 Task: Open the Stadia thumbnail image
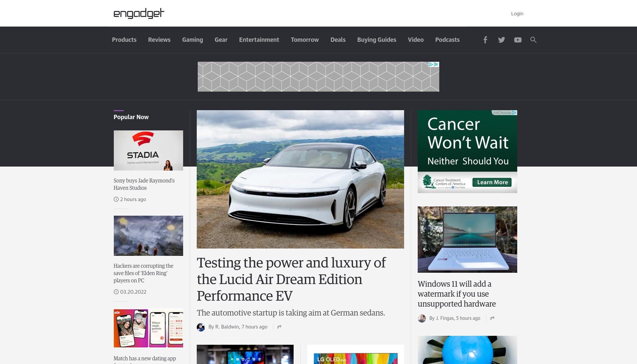[x=148, y=150]
